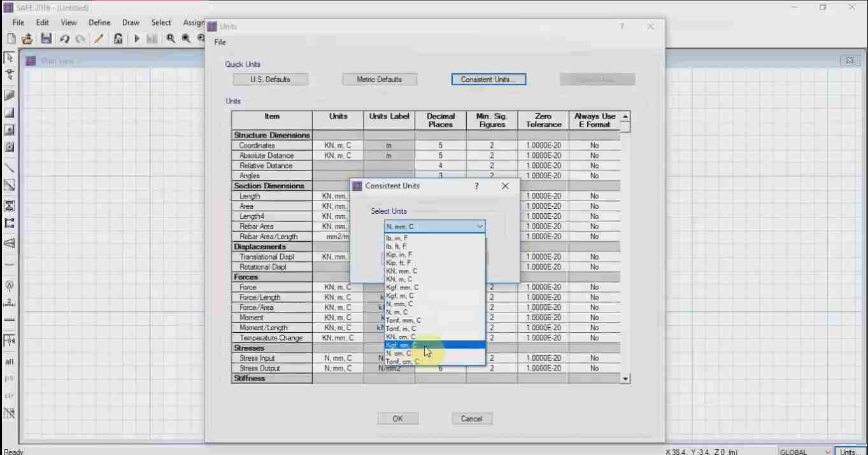Pick 'KN, m, C' in the dropdown list
The height and width of the screenshot is (455, 868).
399,279
